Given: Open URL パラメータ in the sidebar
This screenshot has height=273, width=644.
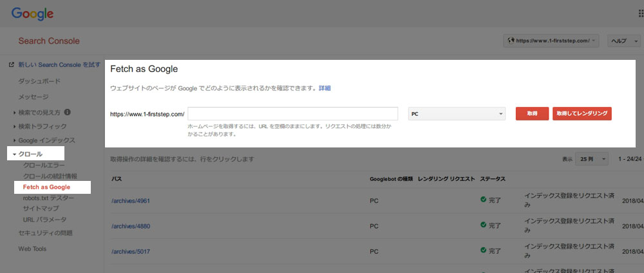Looking at the screenshot, I should 45,220.
